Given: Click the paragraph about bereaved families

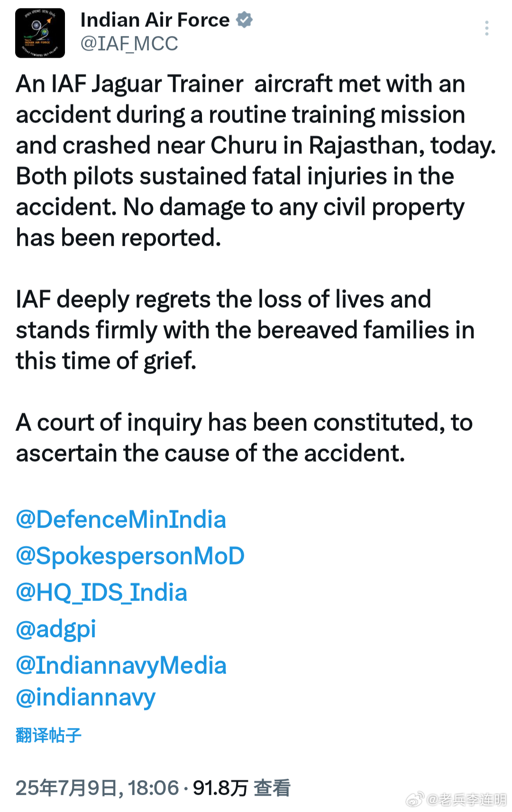Looking at the screenshot, I should pyautogui.click(x=245, y=330).
